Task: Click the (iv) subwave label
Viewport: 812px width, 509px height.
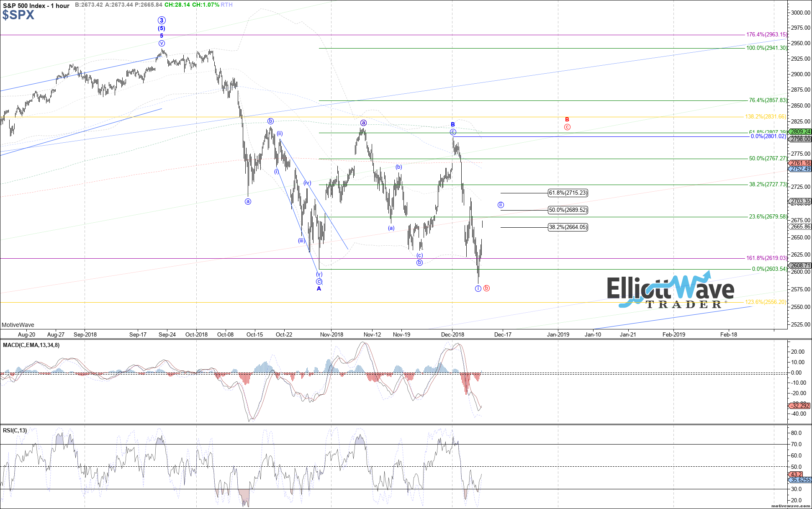Action: [307, 183]
